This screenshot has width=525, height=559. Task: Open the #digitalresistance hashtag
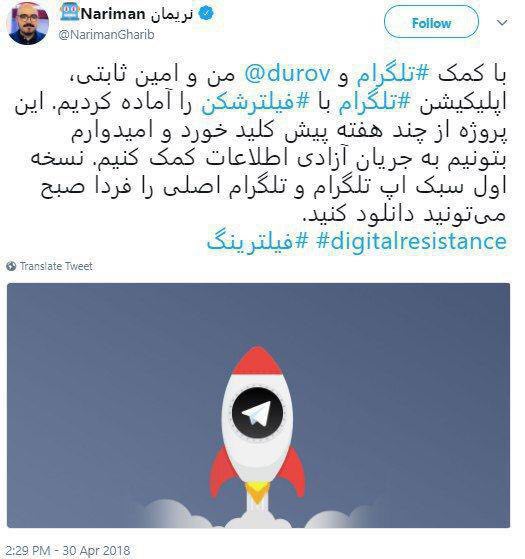click(411, 241)
